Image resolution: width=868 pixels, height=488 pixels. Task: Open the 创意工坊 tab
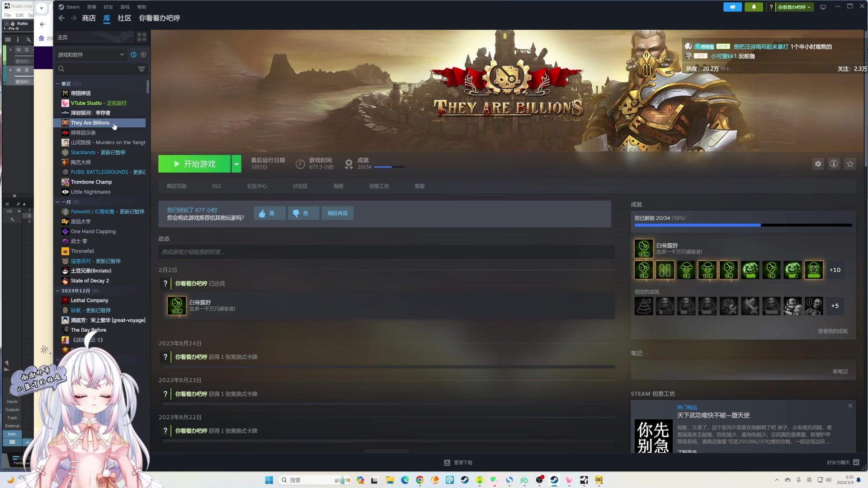click(x=378, y=186)
